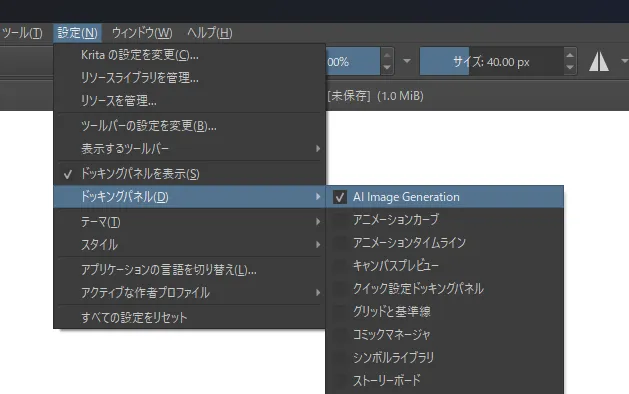The image size is (629, 394).
Task: Open the ヘルプ(H) menu
Action: 210,33
